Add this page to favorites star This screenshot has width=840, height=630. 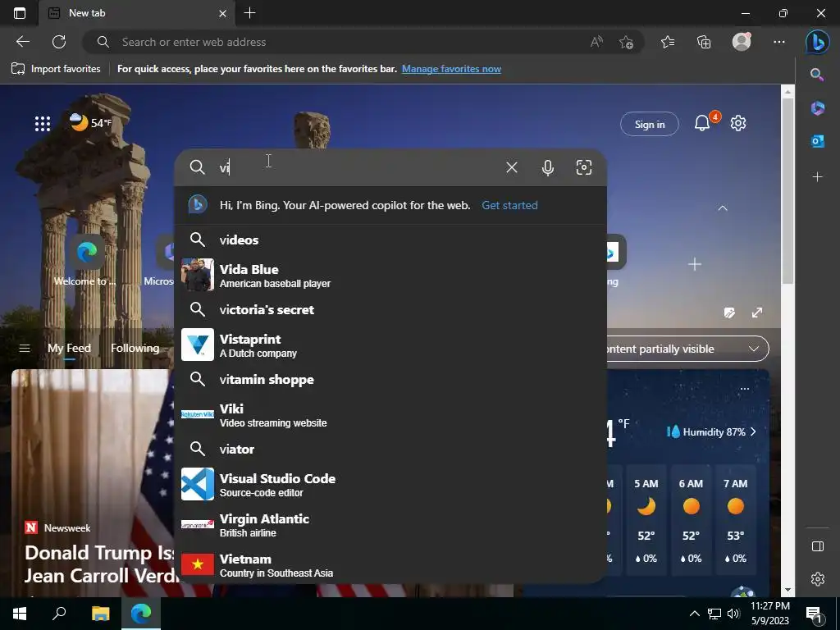pos(626,42)
